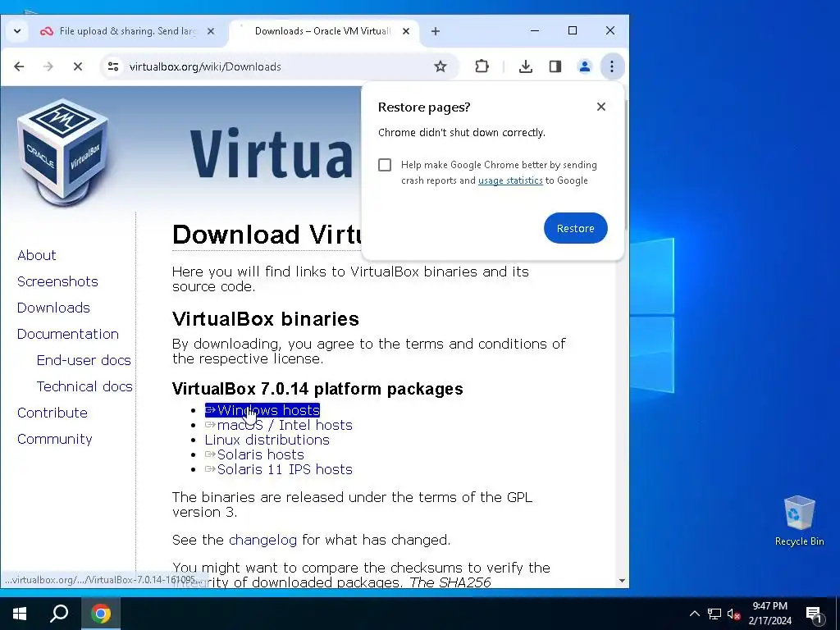The width and height of the screenshot is (840, 630).
Task: Open the Community sidebar link
Action: click(55, 440)
